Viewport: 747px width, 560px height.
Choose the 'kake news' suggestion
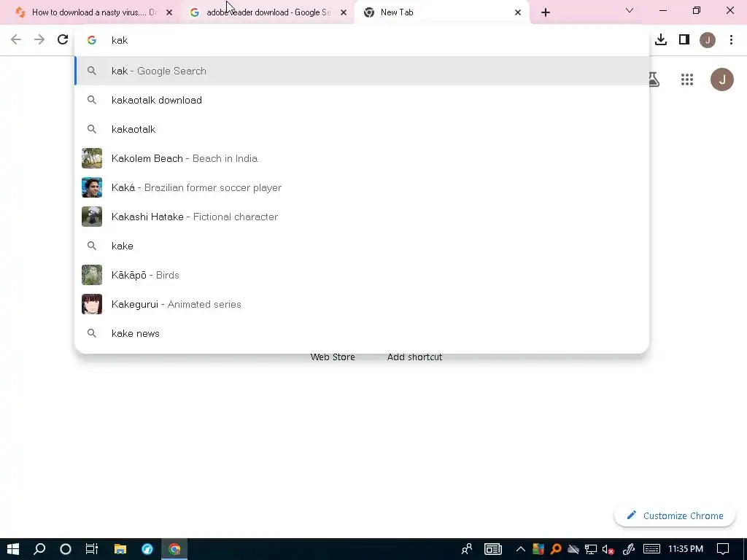(362, 333)
